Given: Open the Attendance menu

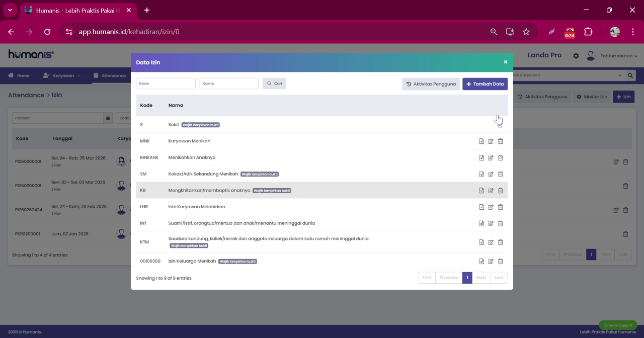Looking at the screenshot, I should [109, 75].
